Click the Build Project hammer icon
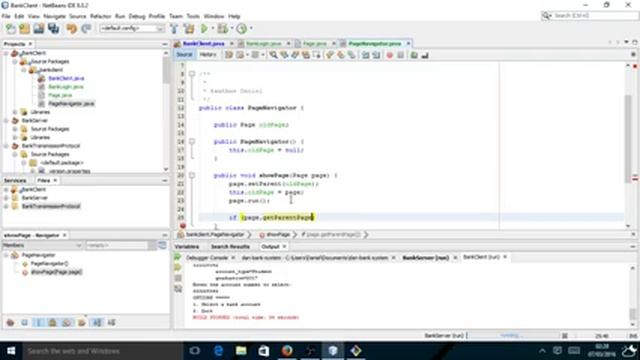 pyautogui.click(x=174, y=29)
